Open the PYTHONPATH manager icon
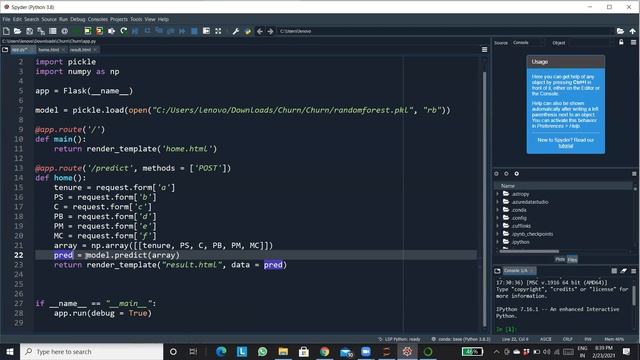Viewport: 640px width, 360px height. pos(248,31)
